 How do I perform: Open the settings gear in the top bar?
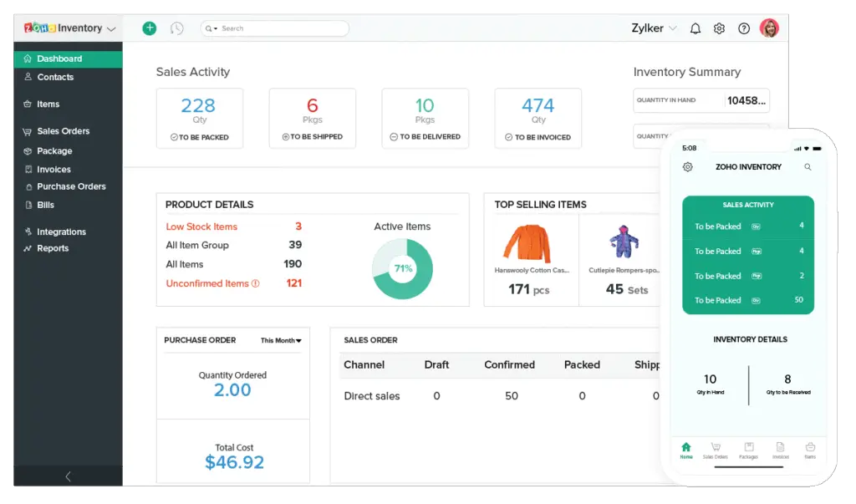[719, 28]
